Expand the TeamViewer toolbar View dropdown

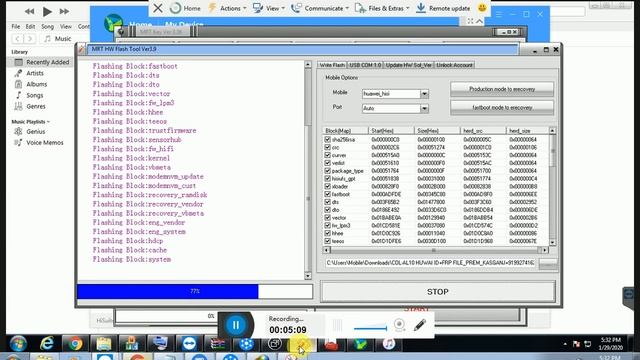269,8
